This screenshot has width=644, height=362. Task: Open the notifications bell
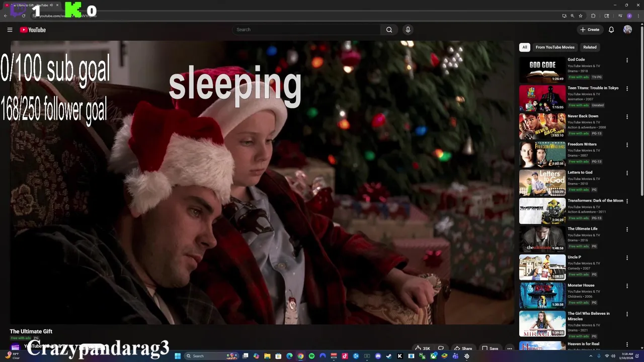tap(611, 30)
